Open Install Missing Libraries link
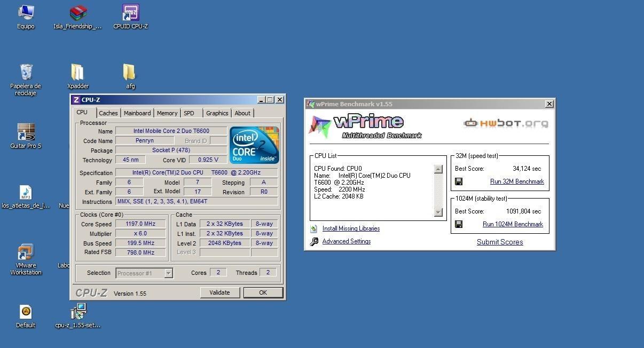 [351, 228]
